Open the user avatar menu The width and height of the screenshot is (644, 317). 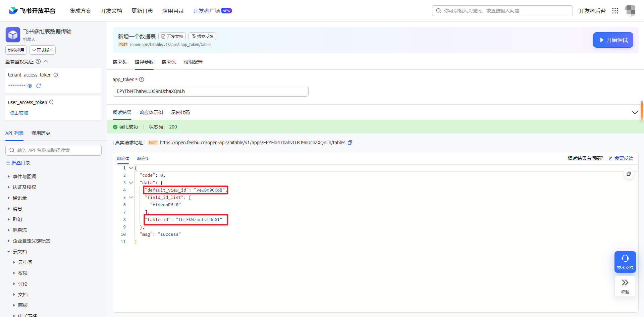[630, 11]
